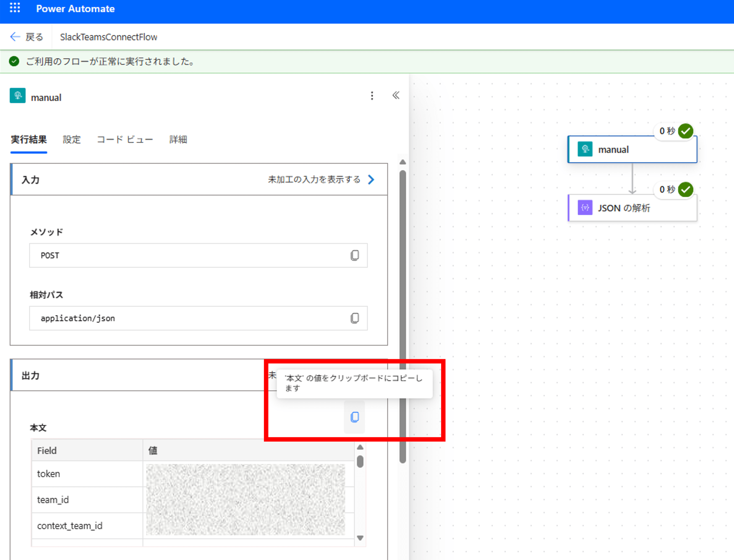The height and width of the screenshot is (560, 734).
Task: Copy the application/json relative path value
Action: pyautogui.click(x=355, y=318)
